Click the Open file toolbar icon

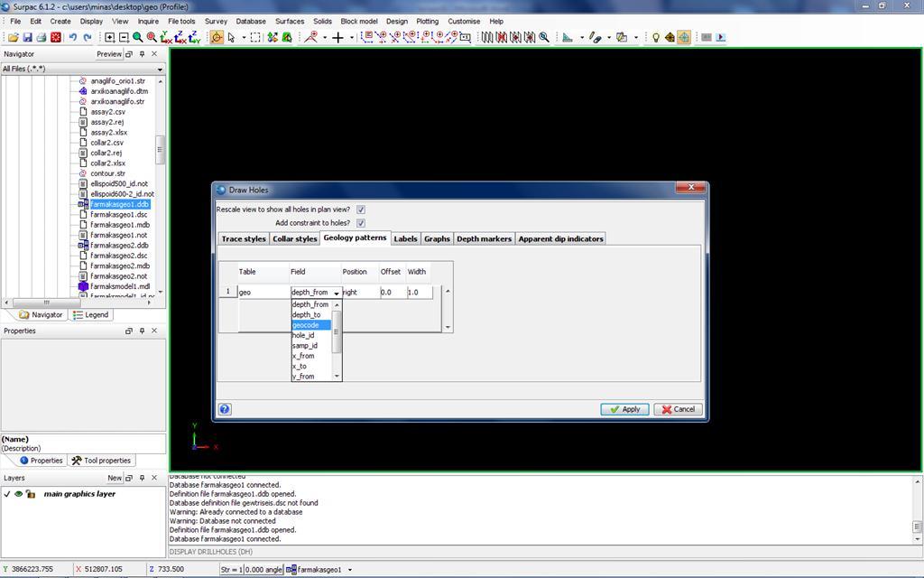point(13,37)
